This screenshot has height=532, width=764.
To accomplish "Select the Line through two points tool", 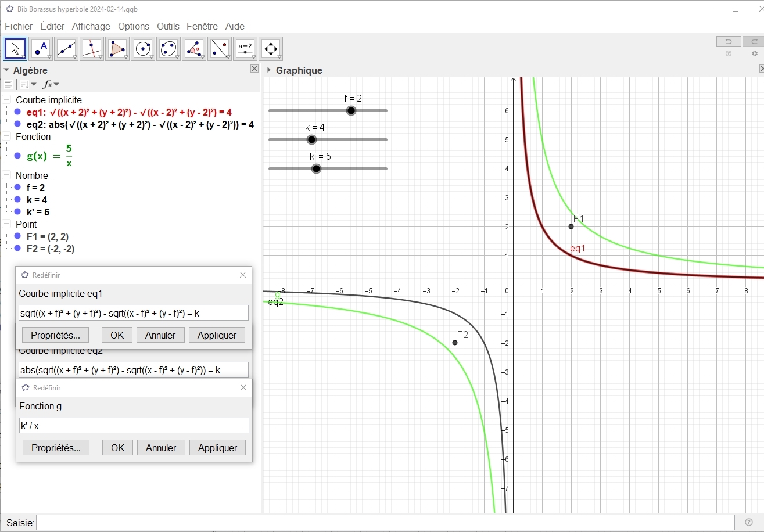I will coord(66,49).
